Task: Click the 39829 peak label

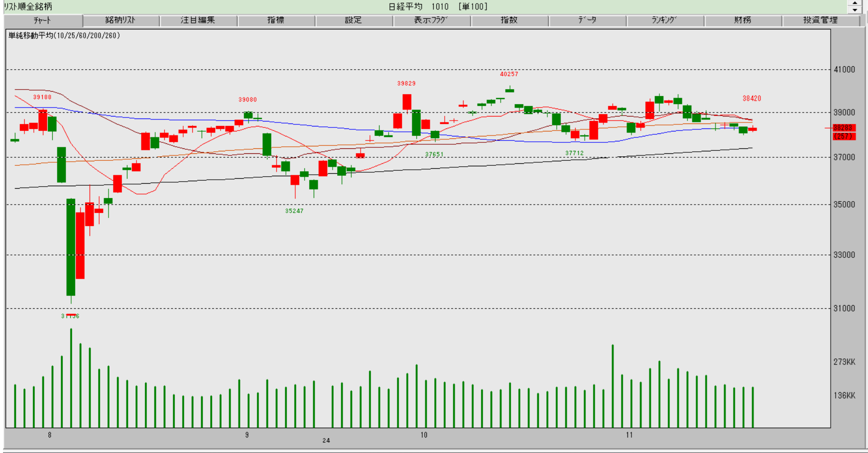Action: coord(406,84)
